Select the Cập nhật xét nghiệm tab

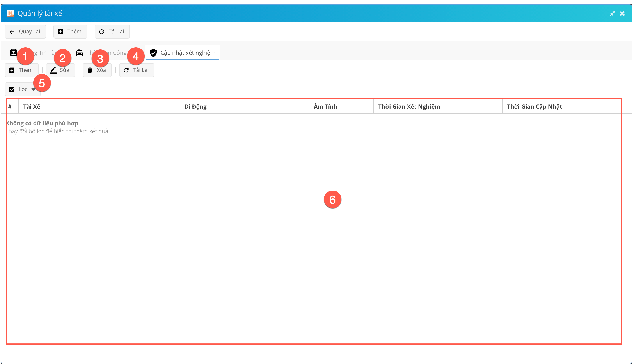coord(188,53)
